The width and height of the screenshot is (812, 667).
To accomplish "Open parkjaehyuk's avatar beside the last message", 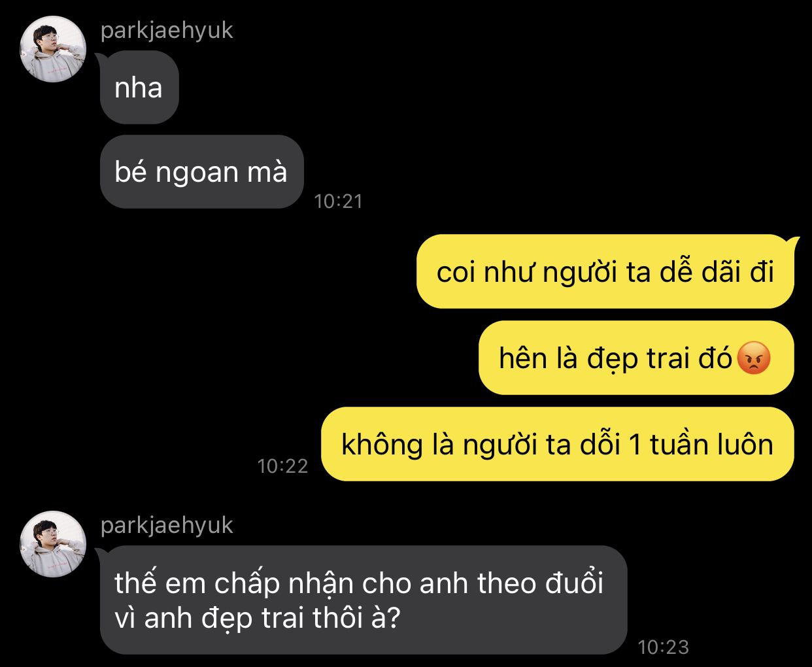I will pyautogui.click(x=53, y=544).
